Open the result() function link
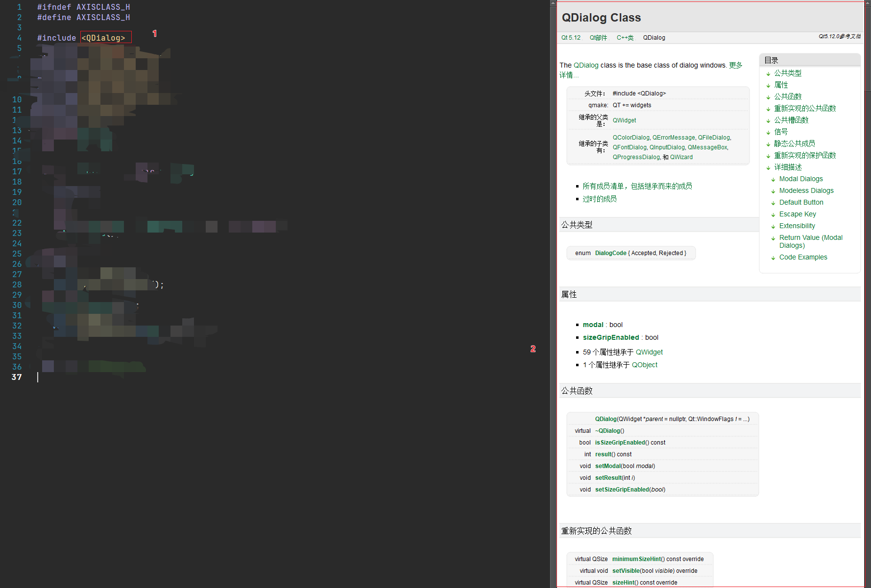This screenshot has width=871, height=588. [603, 454]
